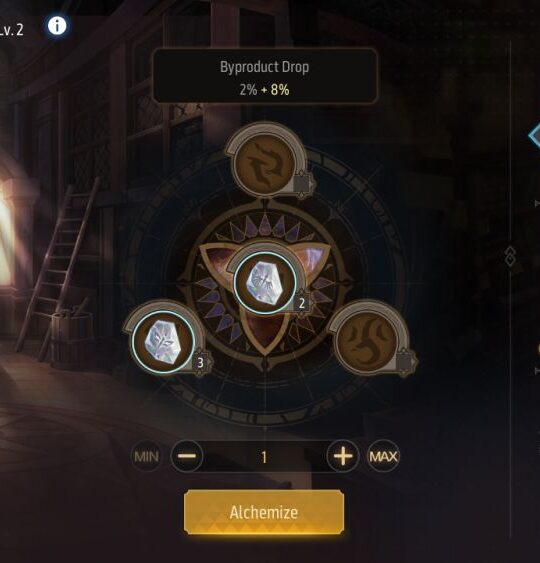Set quantity to maximum with the MAX button
The width and height of the screenshot is (540, 563).
[x=383, y=456]
